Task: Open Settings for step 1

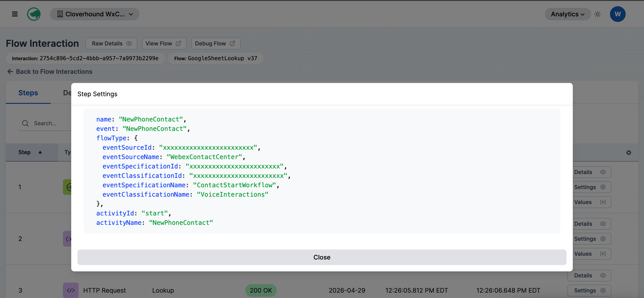Action: click(x=592, y=187)
